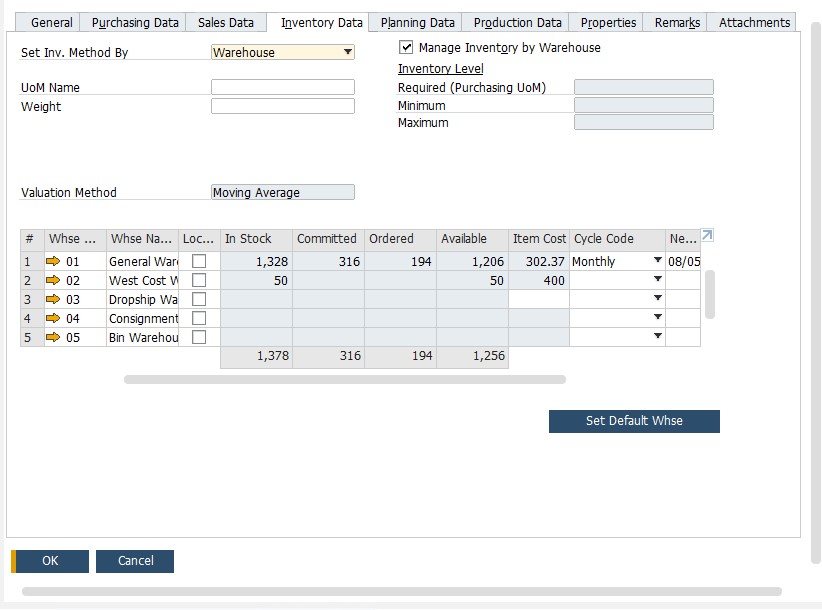Open the Cycle Code dropdown showing Monthly
This screenshot has height=610, width=822.
pyautogui.click(x=658, y=259)
